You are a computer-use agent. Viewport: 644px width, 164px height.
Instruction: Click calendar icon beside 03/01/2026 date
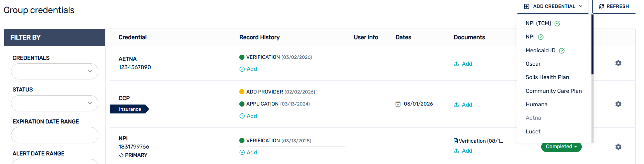tap(398, 104)
